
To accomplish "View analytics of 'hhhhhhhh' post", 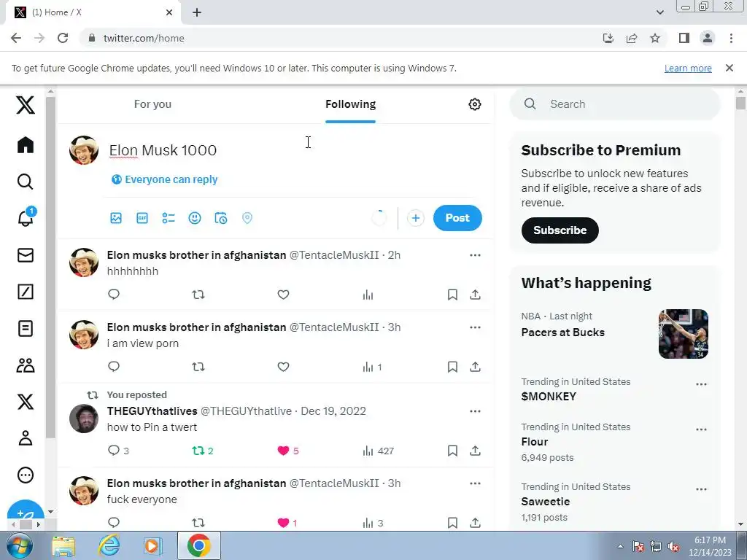I will (x=368, y=295).
